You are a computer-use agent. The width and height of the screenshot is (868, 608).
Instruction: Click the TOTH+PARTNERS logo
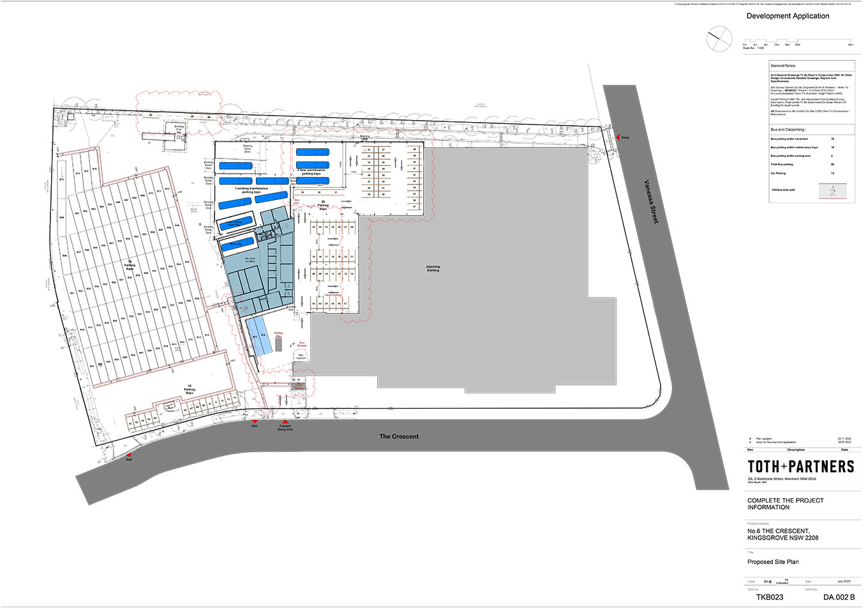[x=800, y=466]
